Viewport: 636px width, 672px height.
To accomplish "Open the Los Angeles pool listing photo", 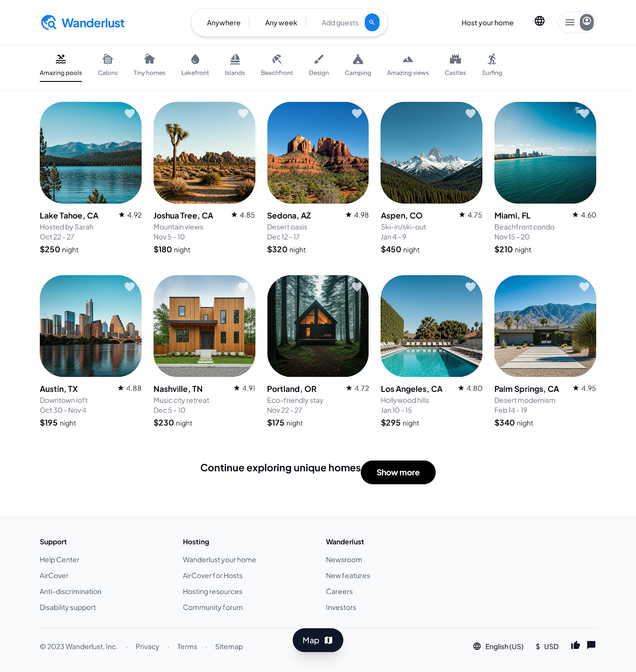I will click(x=431, y=326).
